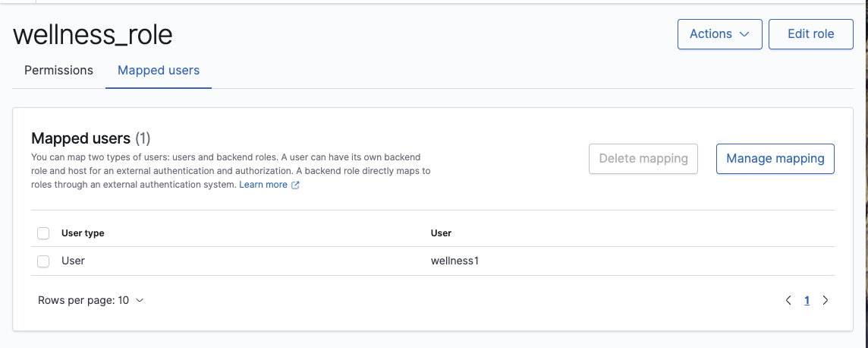868x348 pixels.
Task: Switch to the Permissions tab
Action: [58, 71]
